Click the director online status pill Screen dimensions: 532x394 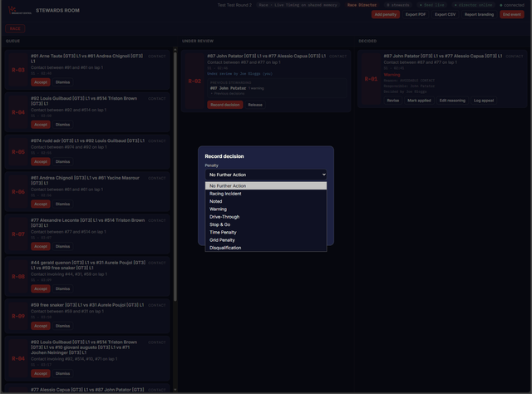tap(473, 5)
